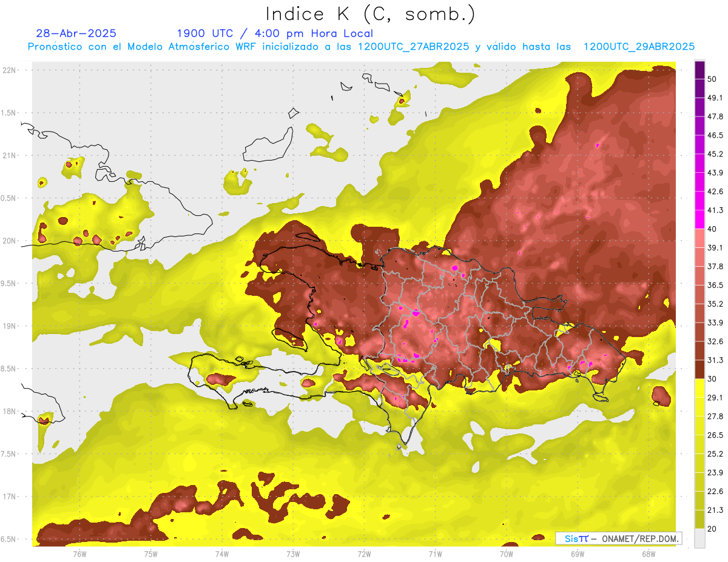Viewport: 728px width, 562px height.
Task: Select the colorbar value "23.9"
Action: [715, 473]
